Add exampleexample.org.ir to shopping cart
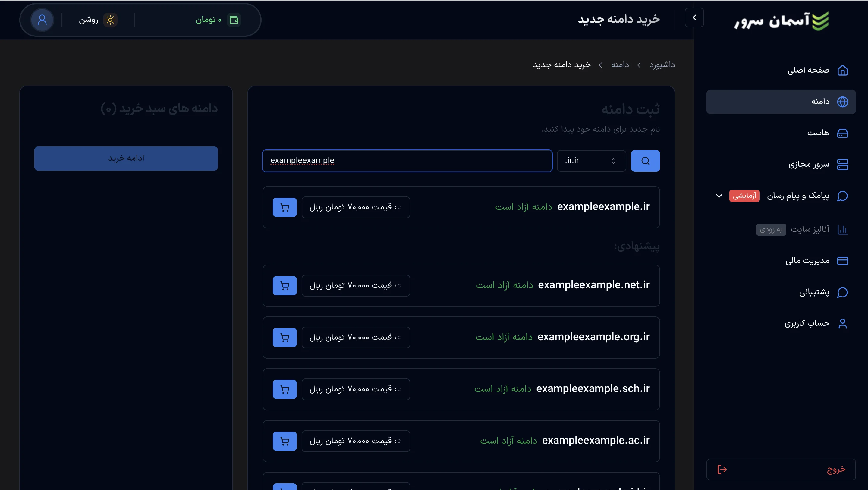This screenshot has height=490, width=868. coord(285,337)
